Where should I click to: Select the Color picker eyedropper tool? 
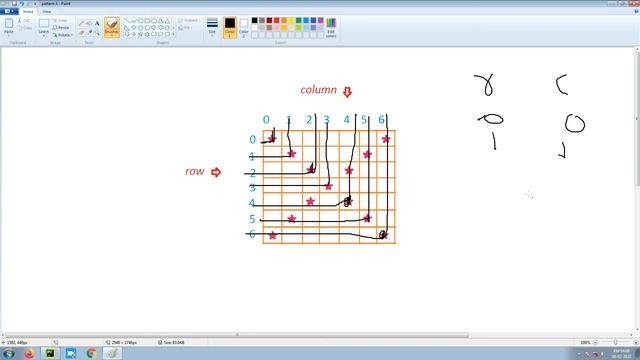[x=89, y=32]
